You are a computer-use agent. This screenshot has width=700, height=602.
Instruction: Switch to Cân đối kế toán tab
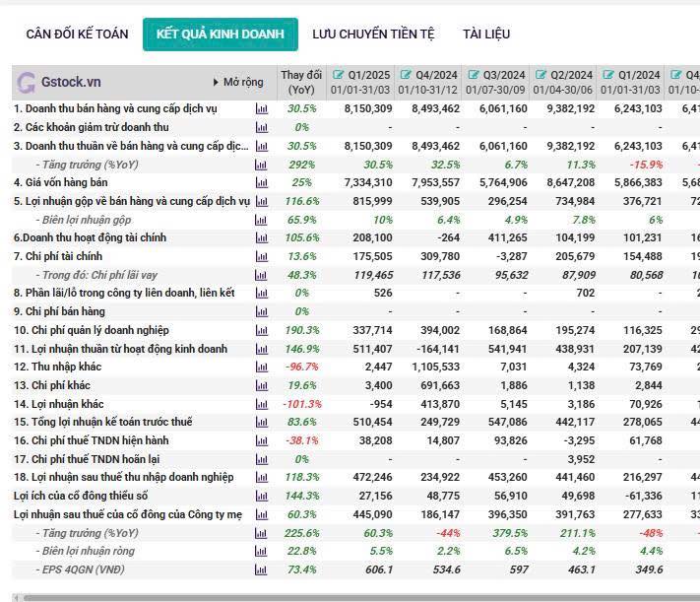pyautogui.click(x=77, y=33)
